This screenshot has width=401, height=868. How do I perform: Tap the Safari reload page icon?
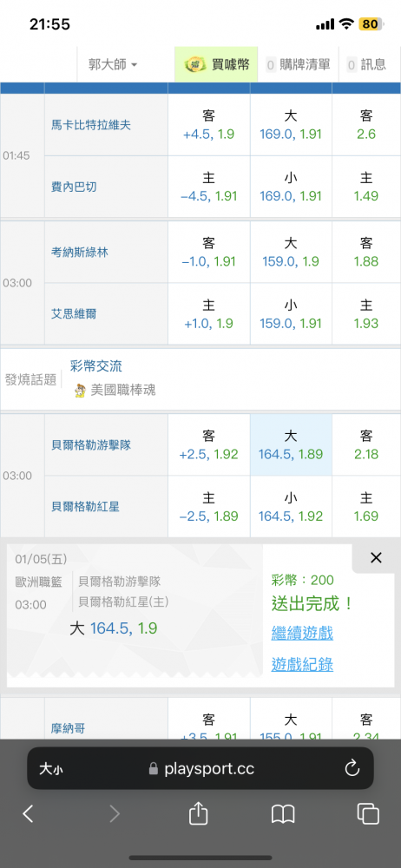(352, 768)
